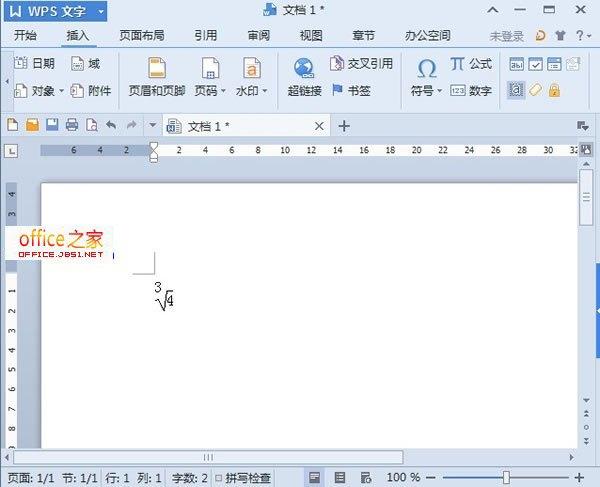600x487 pixels.
Task: Click the eraser reset form icon
Action: [535, 90]
